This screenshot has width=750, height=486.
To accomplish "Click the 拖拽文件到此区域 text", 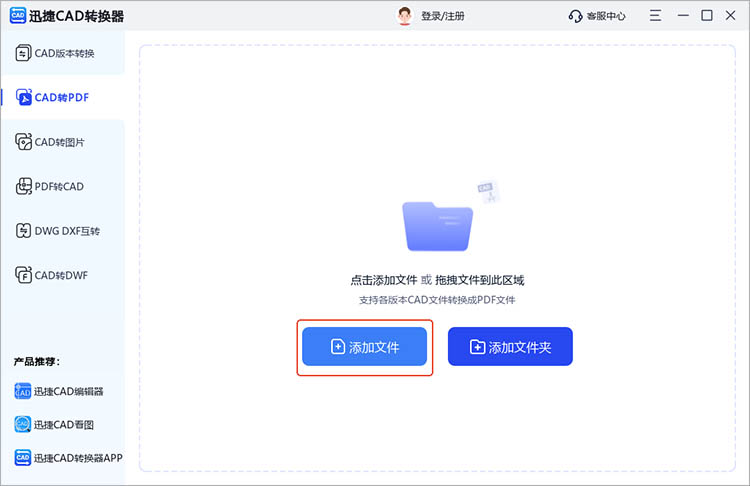I will coord(480,280).
